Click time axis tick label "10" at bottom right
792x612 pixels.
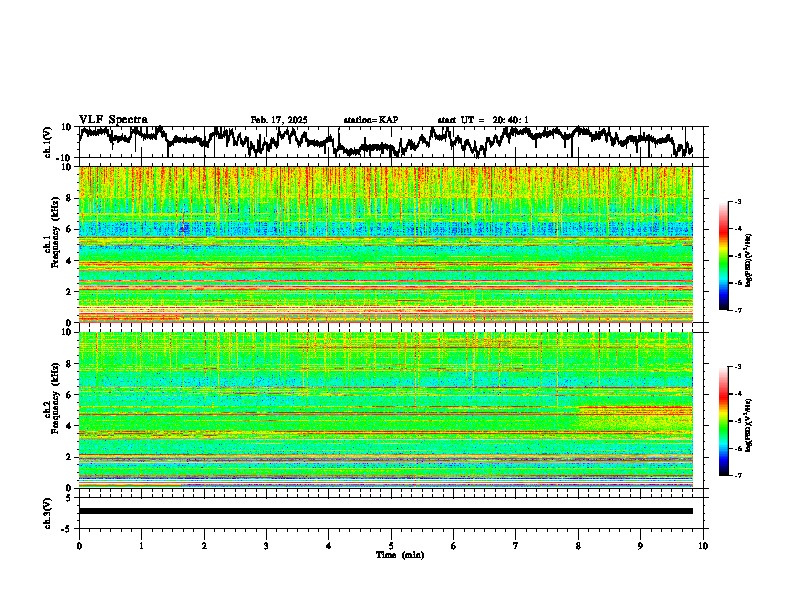pyautogui.click(x=703, y=546)
